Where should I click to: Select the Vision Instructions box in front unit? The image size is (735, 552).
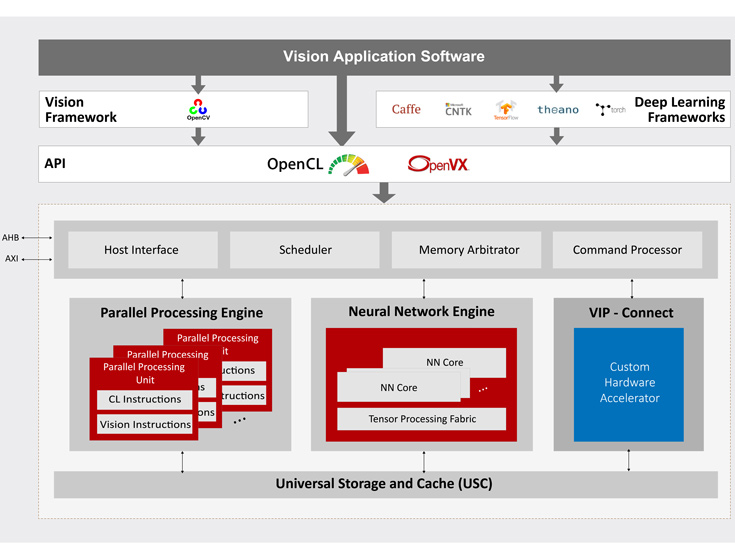pos(145,424)
